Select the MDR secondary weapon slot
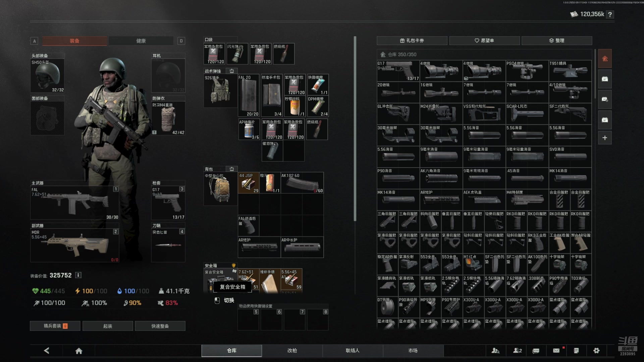The width and height of the screenshot is (644, 362). pyautogui.click(x=74, y=245)
